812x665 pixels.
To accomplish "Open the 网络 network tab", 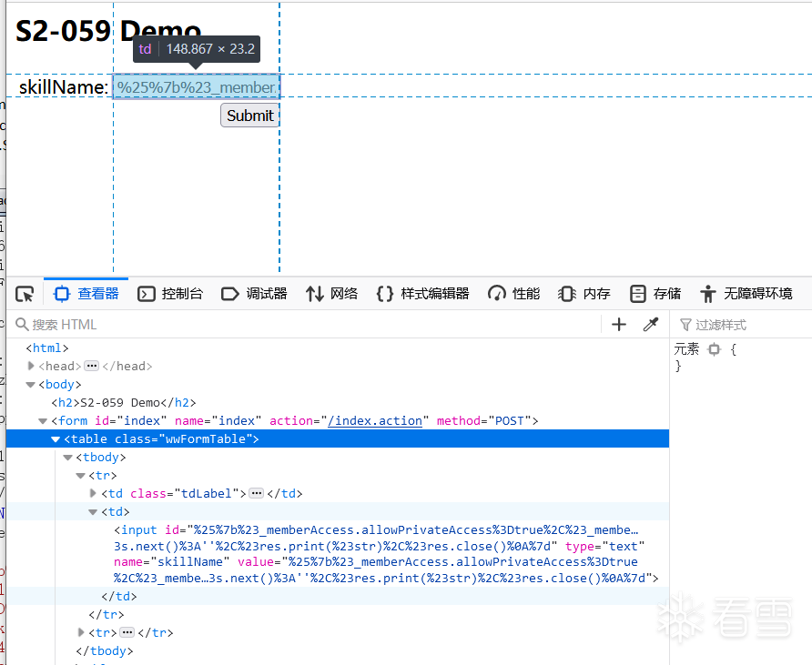I will (x=331, y=294).
